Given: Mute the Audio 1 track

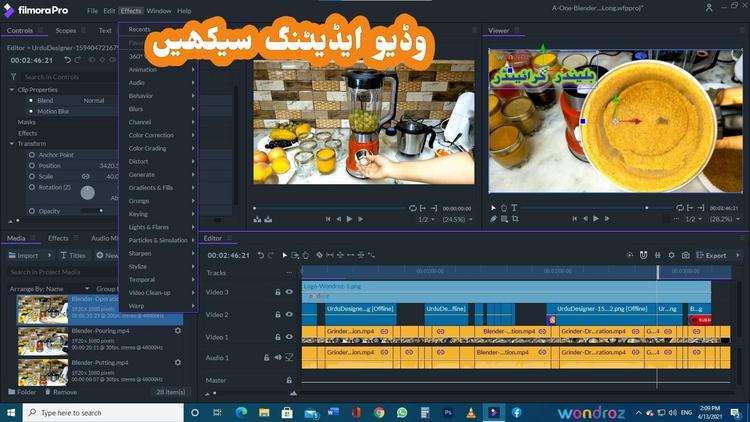Looking at the screenshot, I should tap(278, 357).
